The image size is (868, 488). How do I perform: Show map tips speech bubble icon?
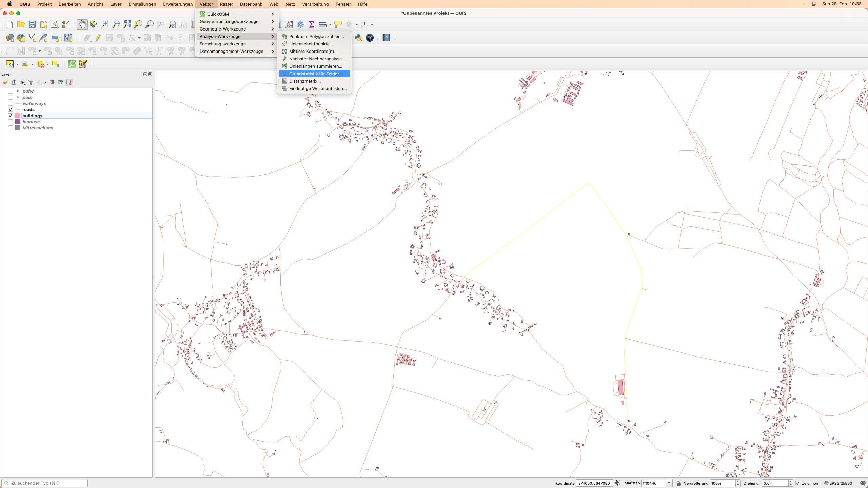pos(338,24)
